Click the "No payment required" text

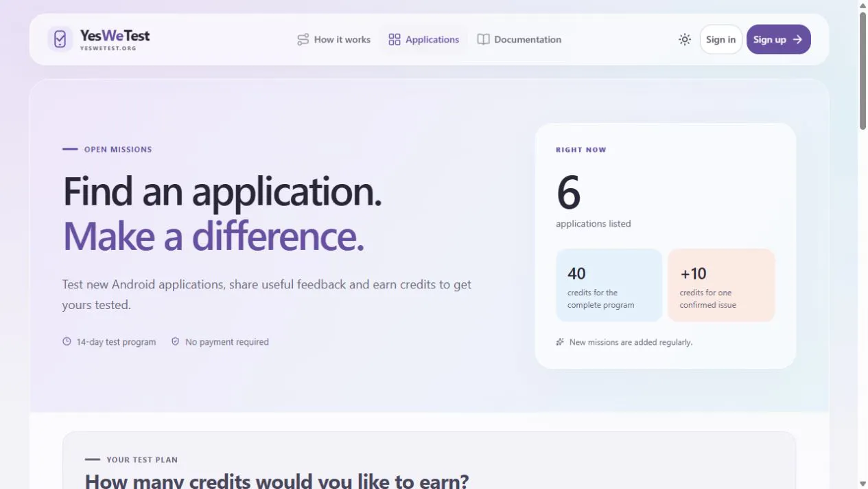click(227, 342)
